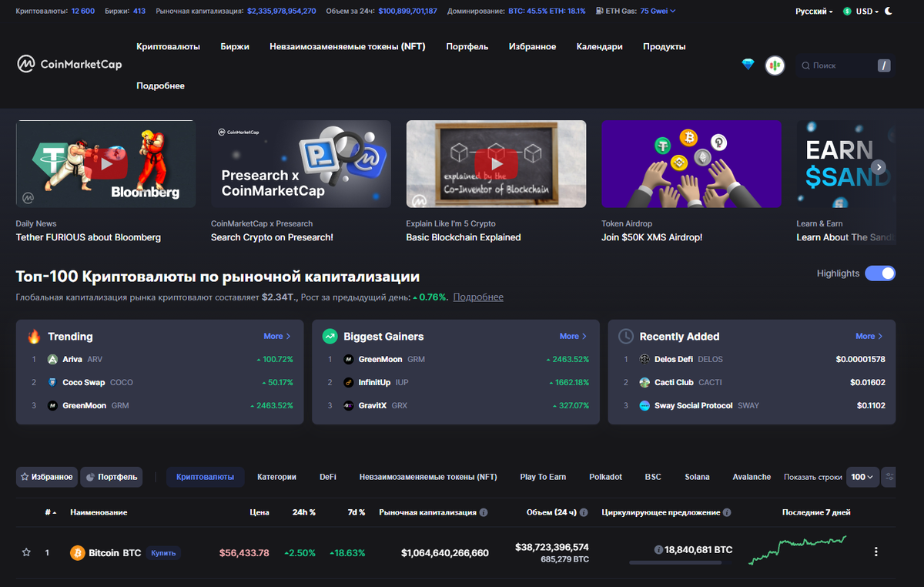
Task: Switch to the Polkadot tab
Action: (606, 477)
